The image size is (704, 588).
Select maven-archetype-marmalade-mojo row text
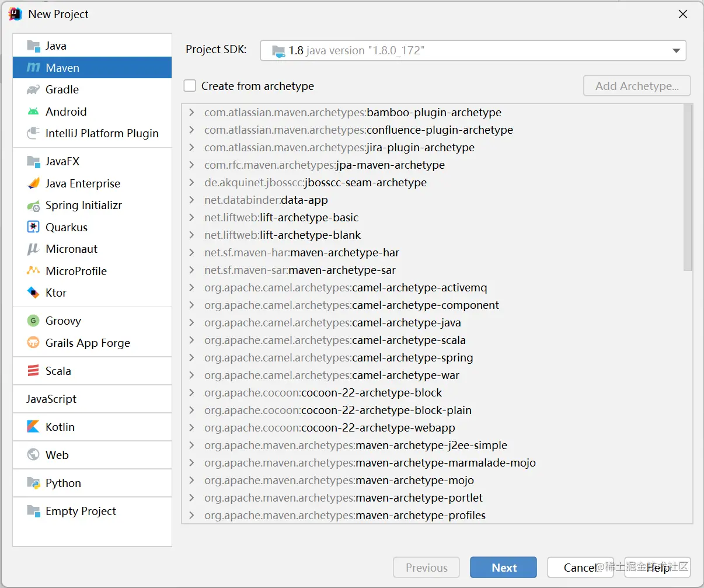click(x=370, y=462)
